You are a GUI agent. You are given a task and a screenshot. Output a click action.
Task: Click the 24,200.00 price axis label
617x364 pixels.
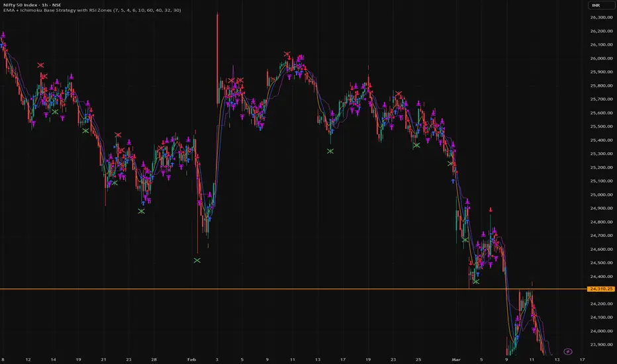tap(601, 304)
